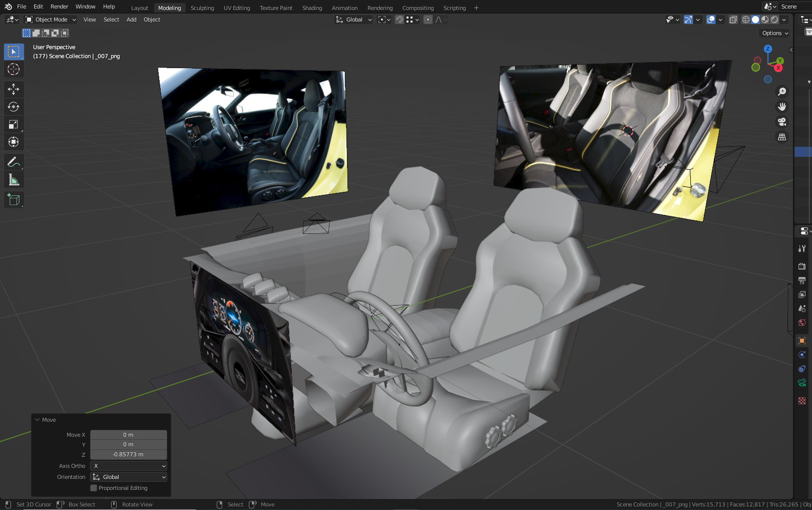Open the snapping options dropdown

[413, 20]
